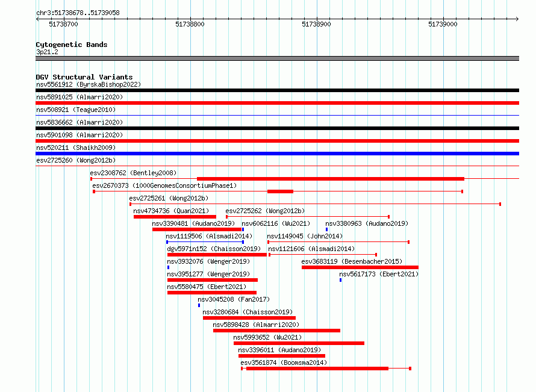Click the right arrow end of the ruler
536x392 pixels.
point(517,19)
